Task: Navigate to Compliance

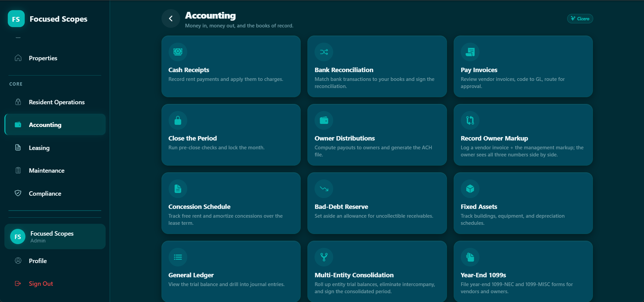Action: (55, 193)
